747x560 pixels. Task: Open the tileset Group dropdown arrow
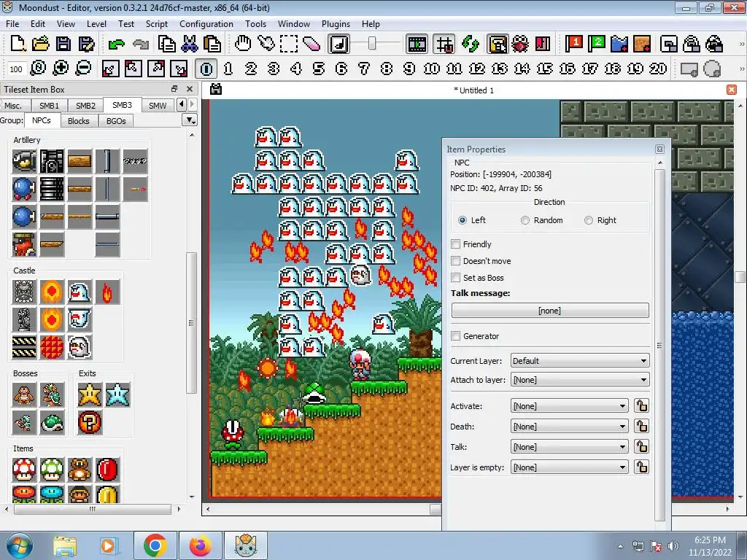[190, 120]
